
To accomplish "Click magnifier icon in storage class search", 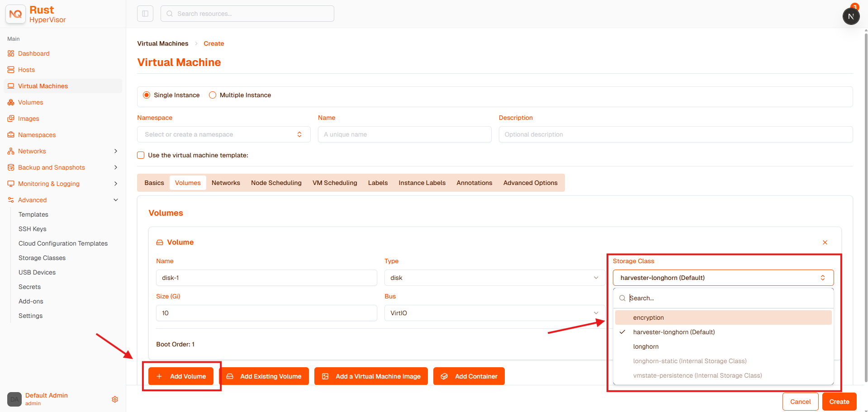I will (622, 298).
